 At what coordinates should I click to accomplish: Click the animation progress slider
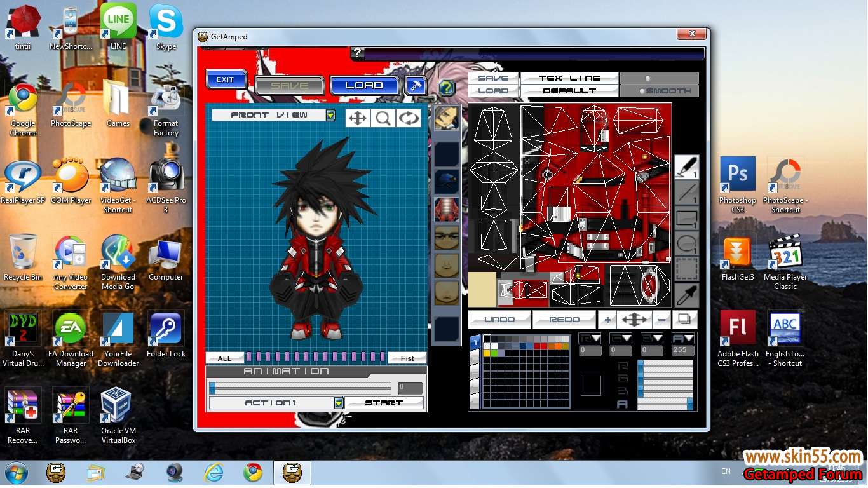(x=300, y=388)
